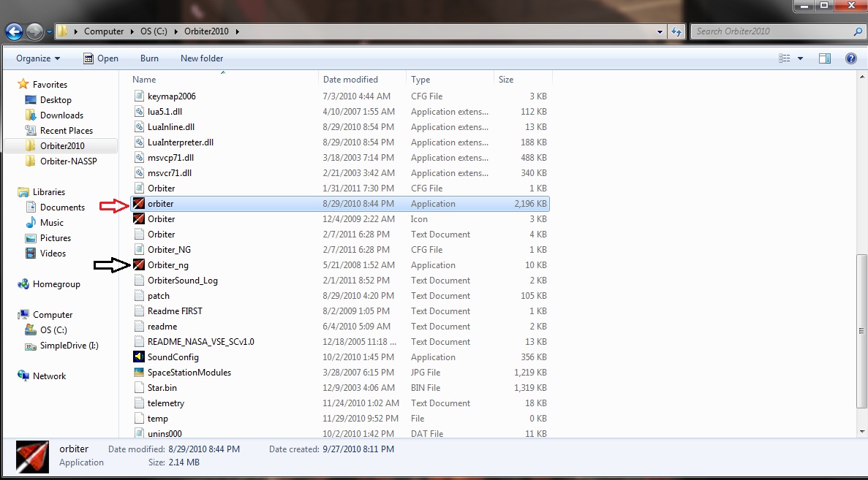Click the file list vertical scrollbar thumb

[x=861, y=331]
